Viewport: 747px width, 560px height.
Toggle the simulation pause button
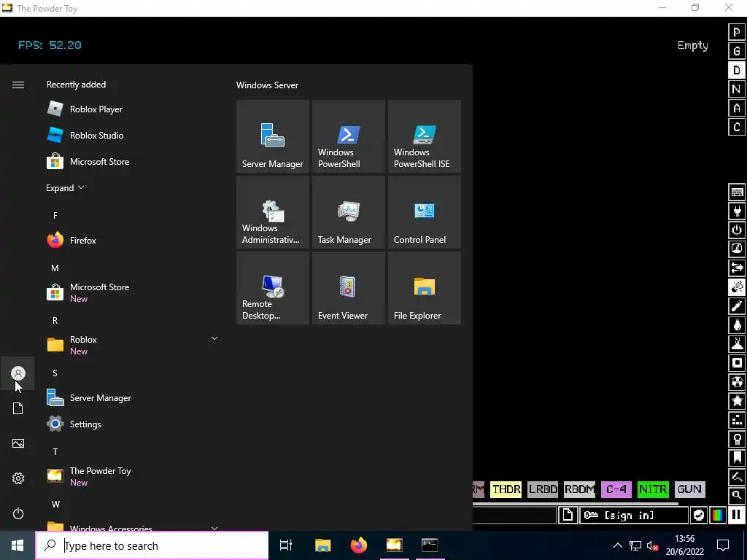coord(737,516)
